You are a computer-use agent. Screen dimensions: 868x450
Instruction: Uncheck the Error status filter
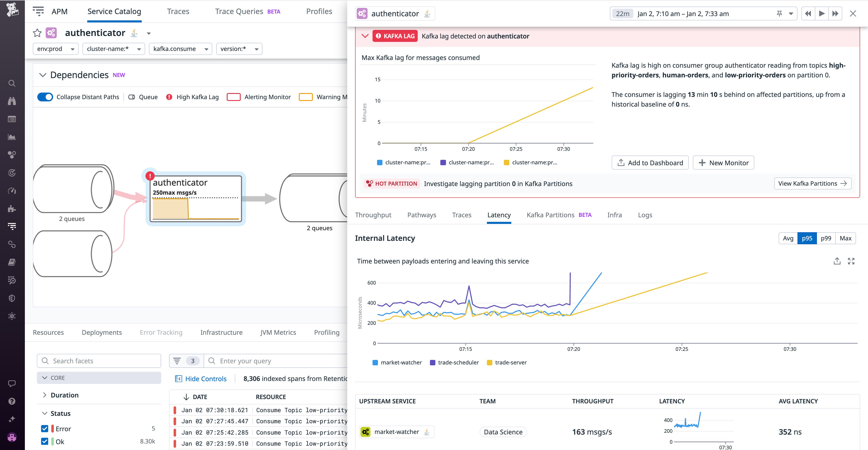[x=45, y=428]
